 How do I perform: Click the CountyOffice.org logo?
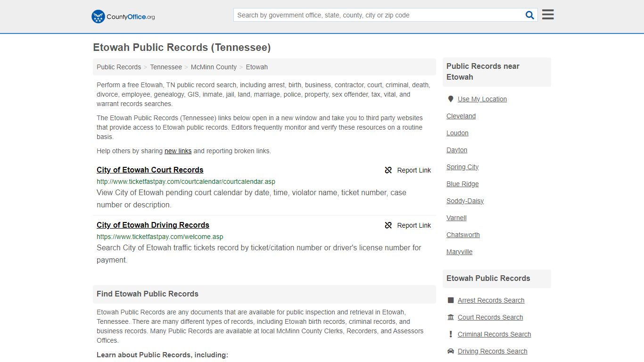click(x=123, y=16)
